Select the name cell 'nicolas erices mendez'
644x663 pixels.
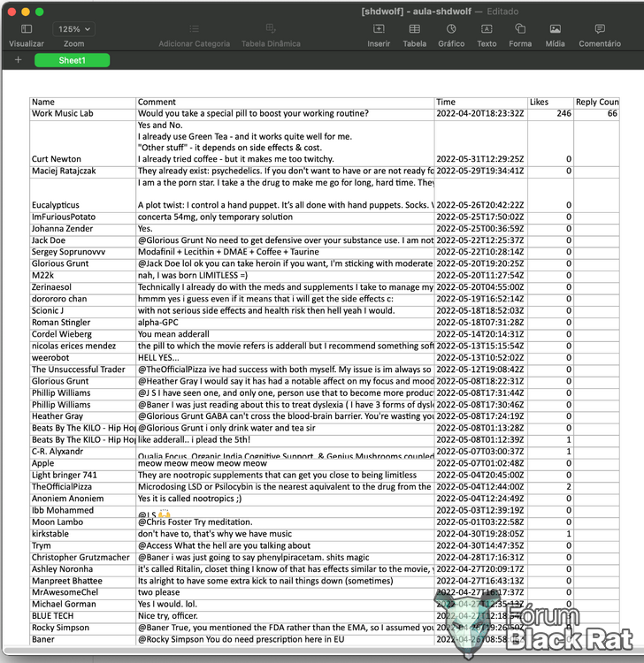click(x=82, y=347)
